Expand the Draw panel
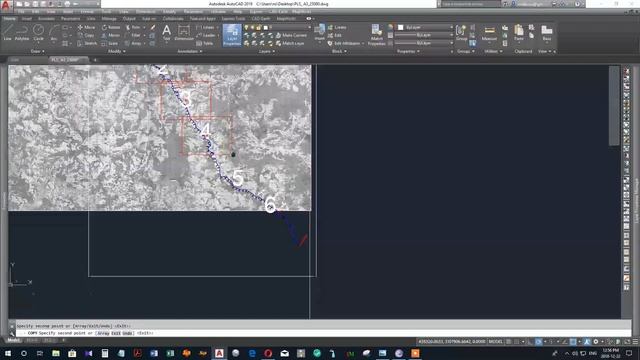 click(x=38, y=51)
